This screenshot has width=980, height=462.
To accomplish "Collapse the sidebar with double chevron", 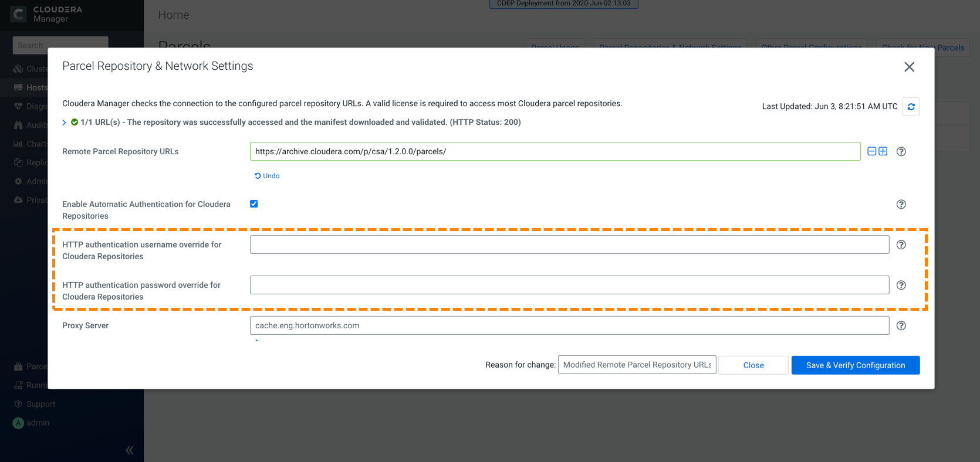I will [x=130, y=450].
